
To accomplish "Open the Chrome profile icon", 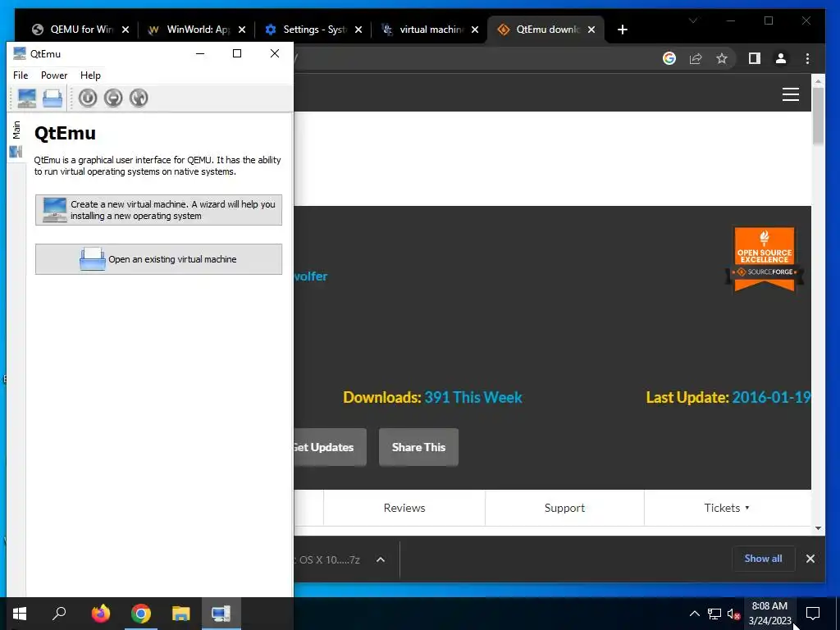I will click(x=781, y=58).
